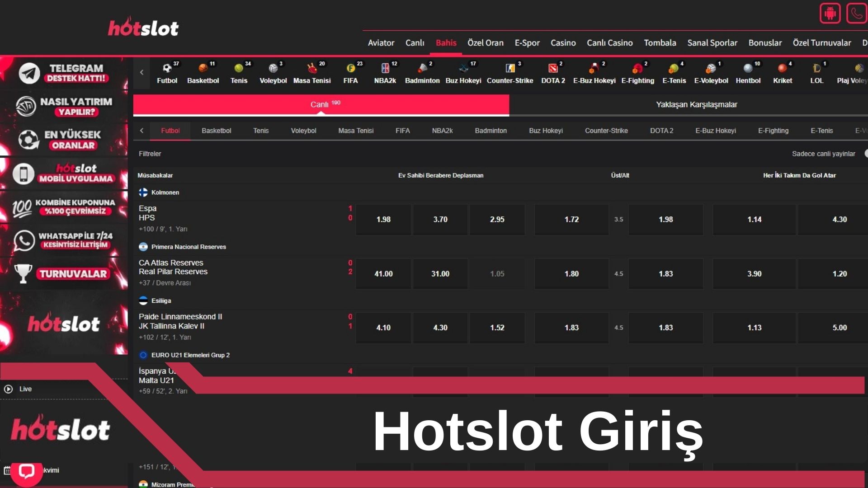Image resolution: width=868 pixels, height=488 pixels.
Task: Select the E-Voleybol icon
Action: (x=711, y=68)
